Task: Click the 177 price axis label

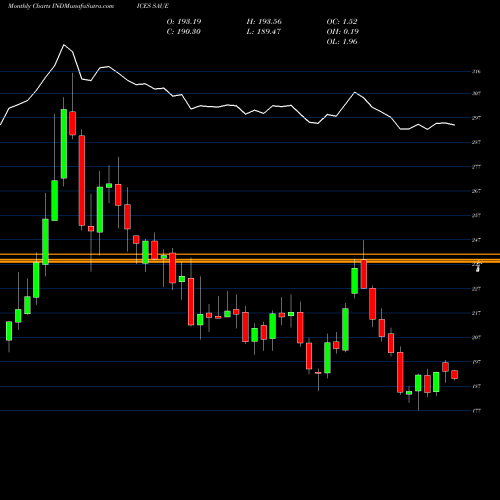Action: (476, 411)
